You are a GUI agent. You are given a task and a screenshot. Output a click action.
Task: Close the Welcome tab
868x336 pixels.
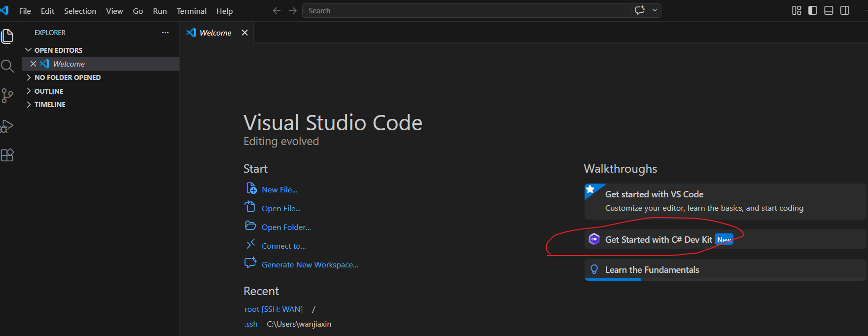pyautogui.click(x=244, y=33)
